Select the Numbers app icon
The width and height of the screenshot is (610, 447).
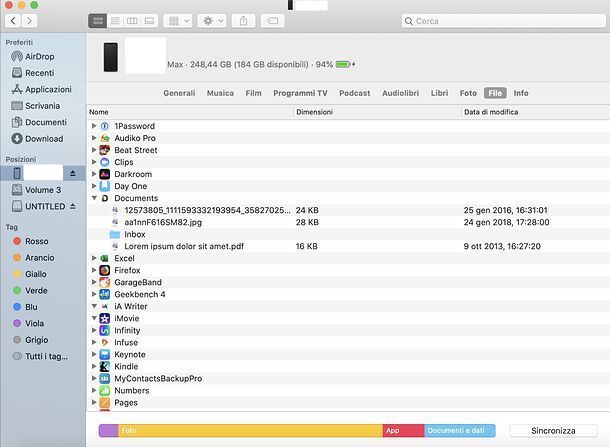pyautogui.click(x=105, y=391)
